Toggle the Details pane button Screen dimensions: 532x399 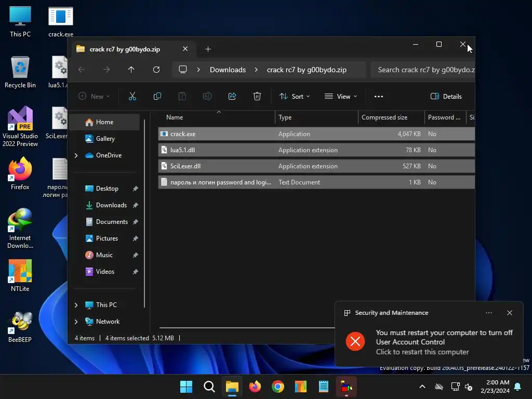(x=446, y=96)
